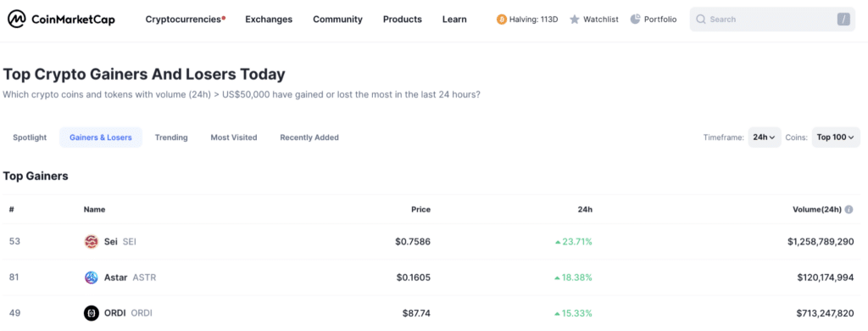Open the Exchanges menu
This screenshot has height=331, width=868.
269,20
